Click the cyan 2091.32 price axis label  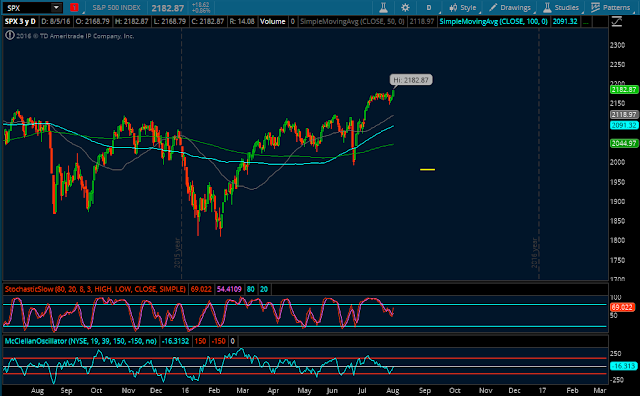tap(624, 125)
